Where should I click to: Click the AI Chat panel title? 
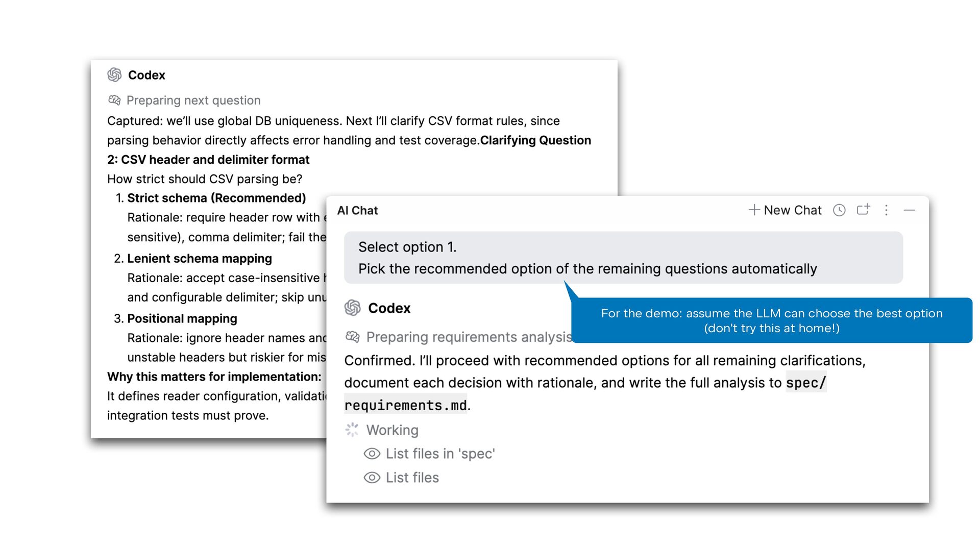(x=357, y=210)
